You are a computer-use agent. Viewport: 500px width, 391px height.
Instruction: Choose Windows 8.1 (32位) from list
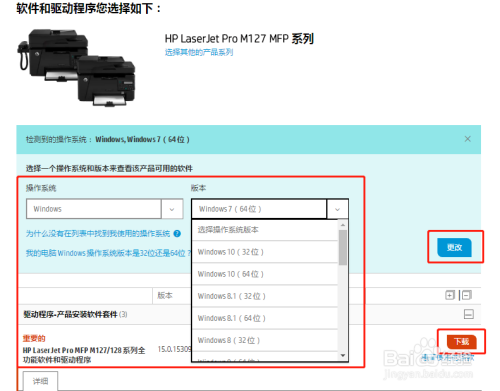click(x=265, y=296)
